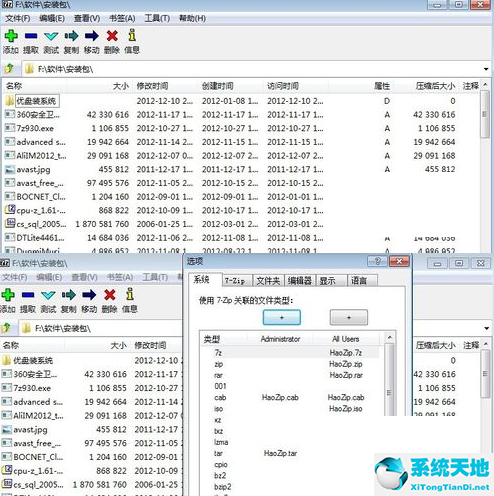Select the 优盘装系统 folder icon in bottom window

point(6,360)
